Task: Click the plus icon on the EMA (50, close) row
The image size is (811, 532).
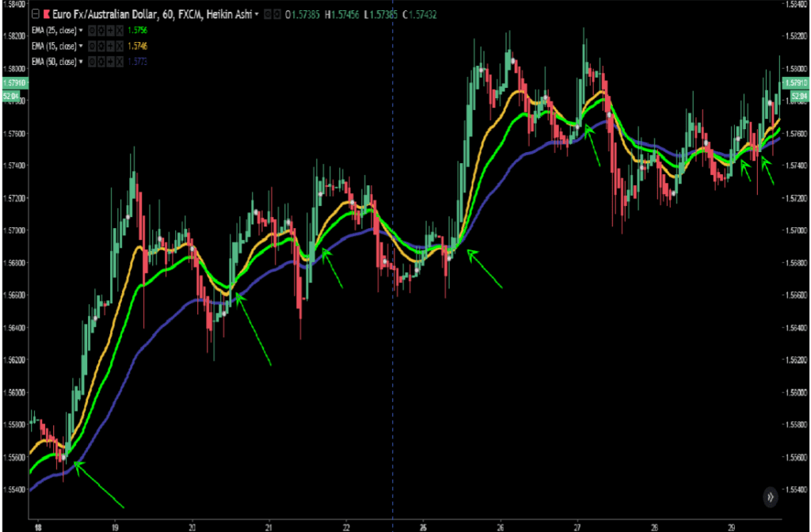Action: click(111, 61)
